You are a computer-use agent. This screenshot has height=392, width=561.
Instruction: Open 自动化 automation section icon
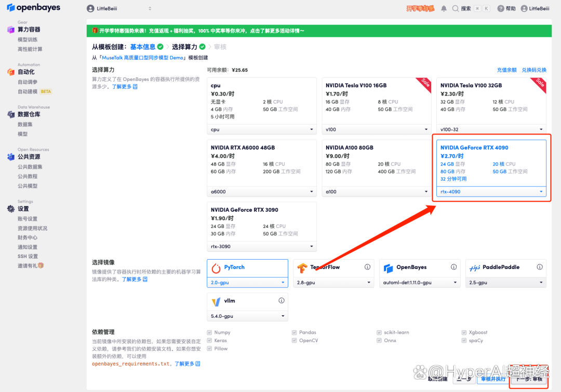tap(11, 72)
